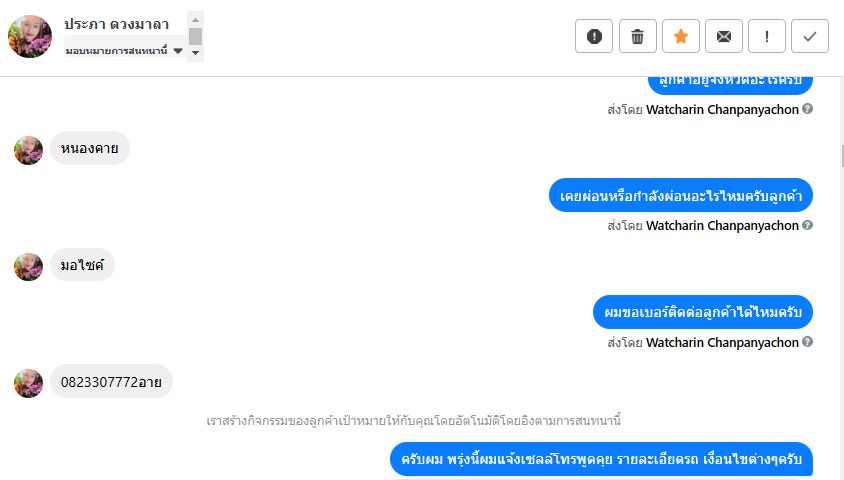The width and height of the screenshot is (844, 480).
Task: Click the down arrow beside the assign dropdown
Action: click(195, 52)
